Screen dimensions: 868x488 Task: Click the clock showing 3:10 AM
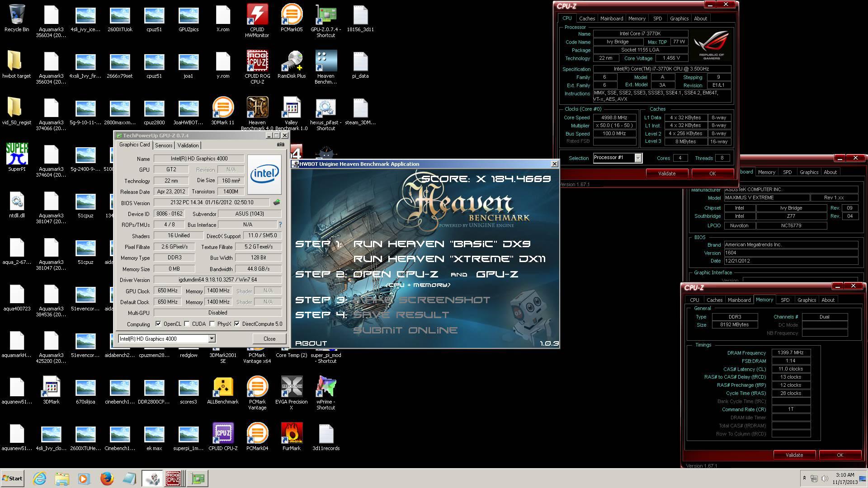coord(845,475)
